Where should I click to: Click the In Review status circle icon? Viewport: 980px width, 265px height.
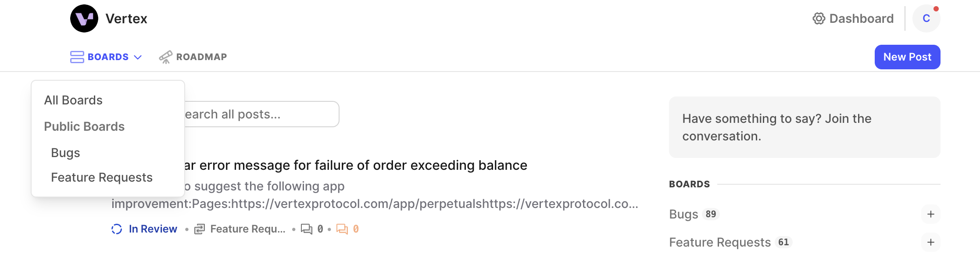[x=117, y=229]
